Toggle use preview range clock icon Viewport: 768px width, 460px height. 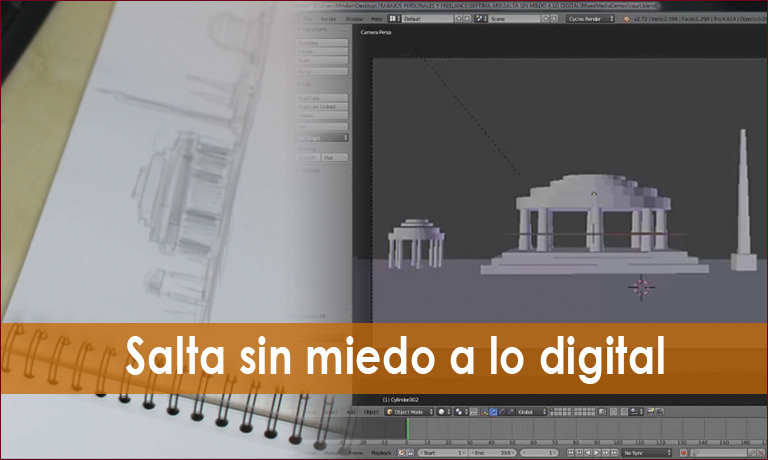coord(401,453)
